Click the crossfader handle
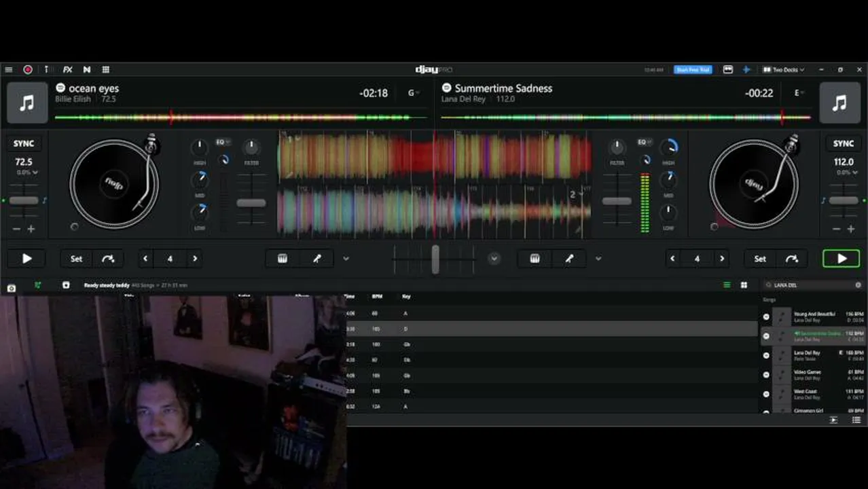This screenshot has width=868, height=489. pyautogui.click(x=435, y=259)
